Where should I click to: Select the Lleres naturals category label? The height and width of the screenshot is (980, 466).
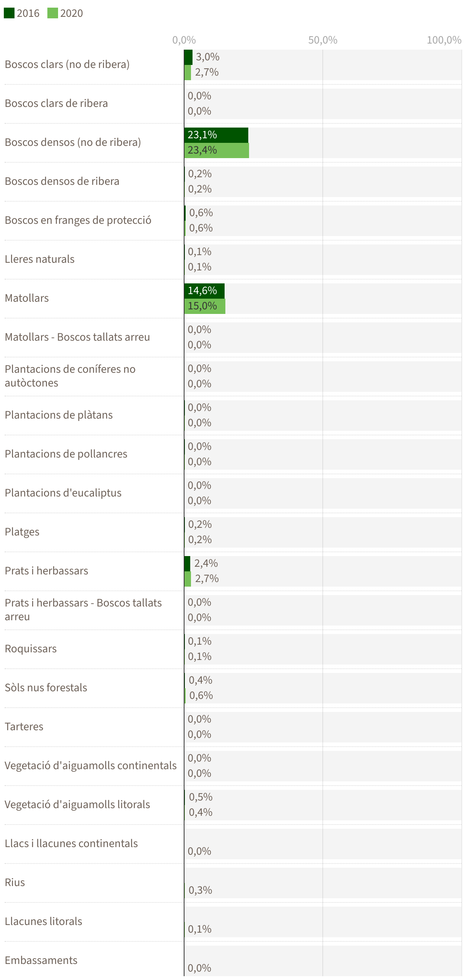click(x=40, y=259)
